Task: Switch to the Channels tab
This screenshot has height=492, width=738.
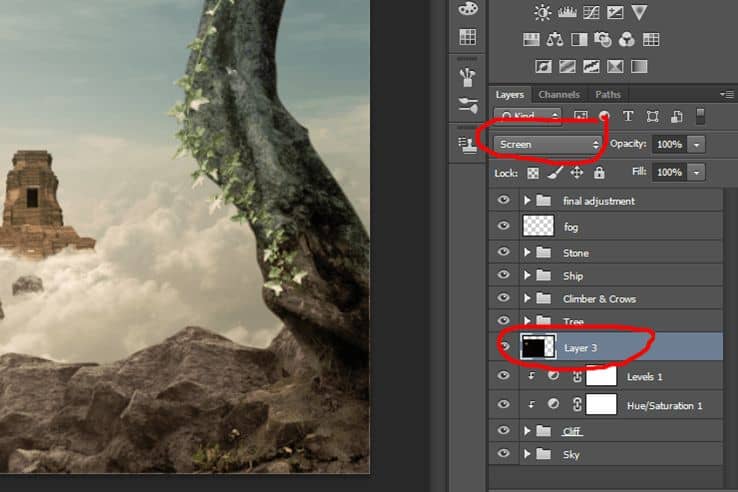Action: [x=559, y=95]
